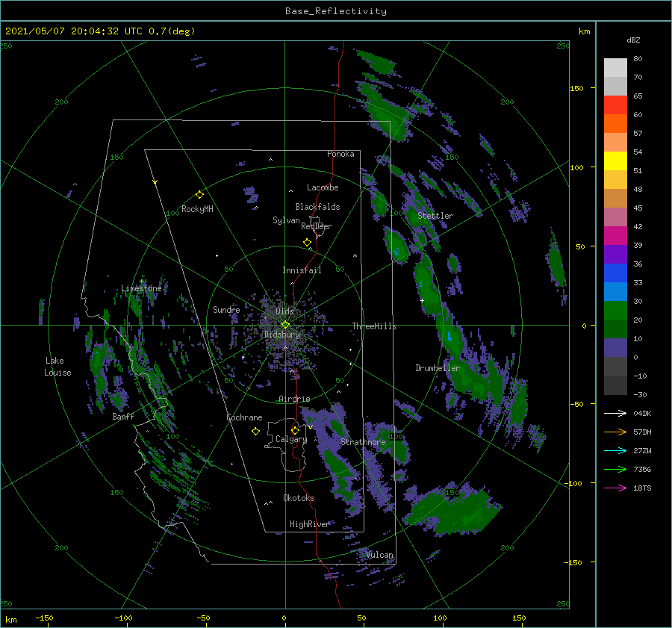Pick the light blue swatch between 33 and 30 dBZ
This screenshot has height=628, width=672.
pos(615,292)
